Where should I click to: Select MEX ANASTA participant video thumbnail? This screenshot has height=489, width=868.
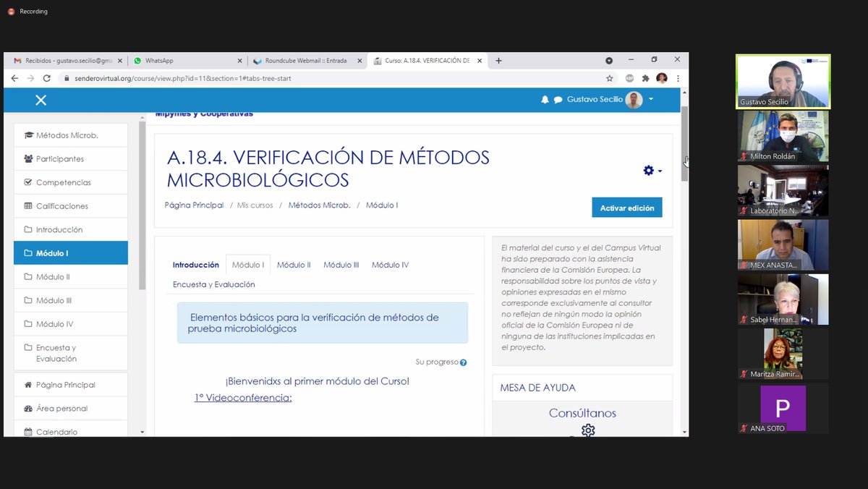(783, 245)
